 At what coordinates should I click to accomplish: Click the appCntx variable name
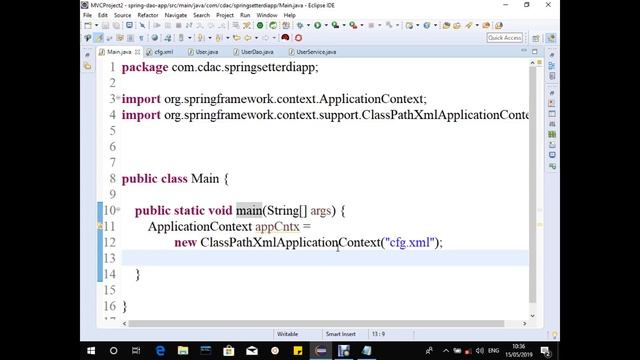[x=278, y=227]
